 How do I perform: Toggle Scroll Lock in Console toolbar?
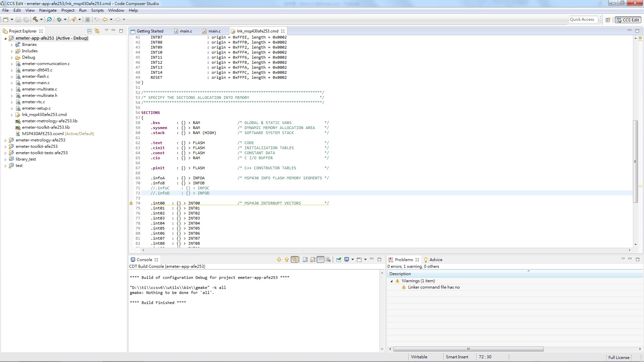pyautogui.click(x=313, y=259)
